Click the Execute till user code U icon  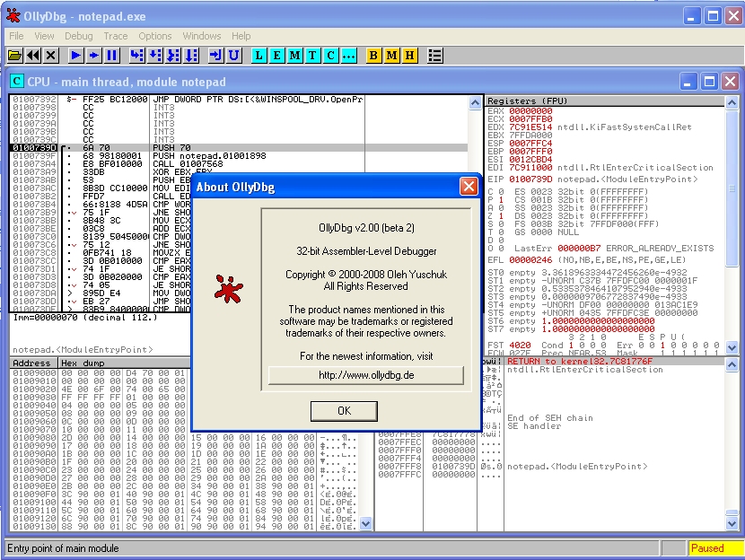pos(234,56)
